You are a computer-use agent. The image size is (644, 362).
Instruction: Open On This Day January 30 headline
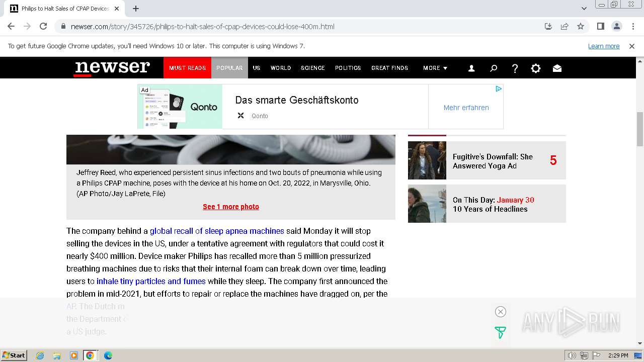494,205
